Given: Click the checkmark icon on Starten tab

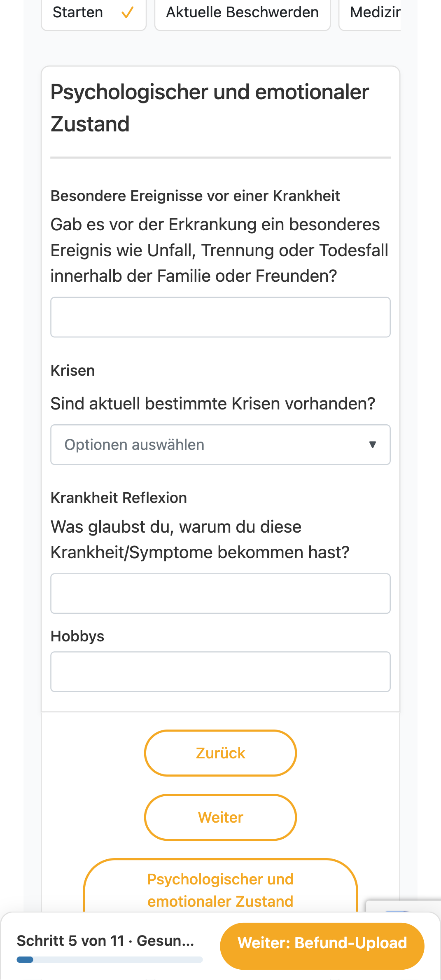Looking at the screenshot, I should tap(128, 13).
